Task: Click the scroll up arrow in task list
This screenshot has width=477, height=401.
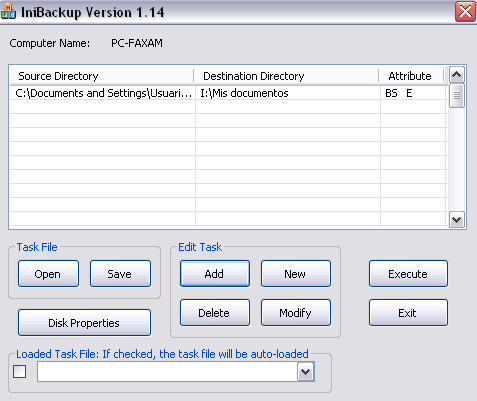Action: (457, 75)
